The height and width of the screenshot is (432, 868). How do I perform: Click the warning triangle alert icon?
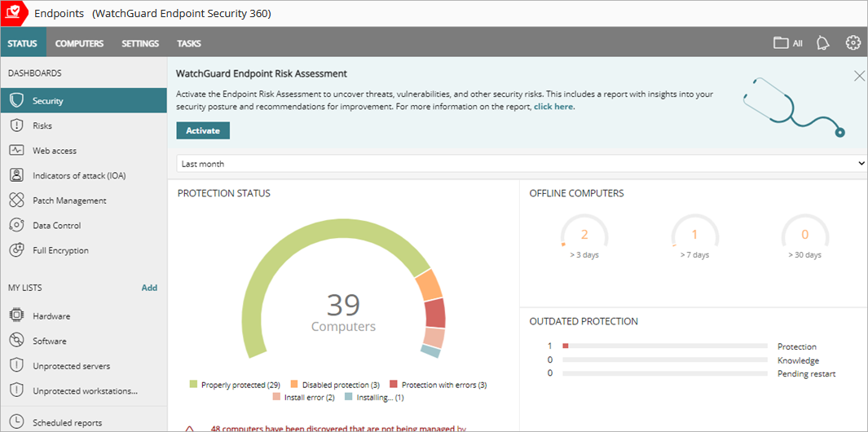[x=189, y=429]
